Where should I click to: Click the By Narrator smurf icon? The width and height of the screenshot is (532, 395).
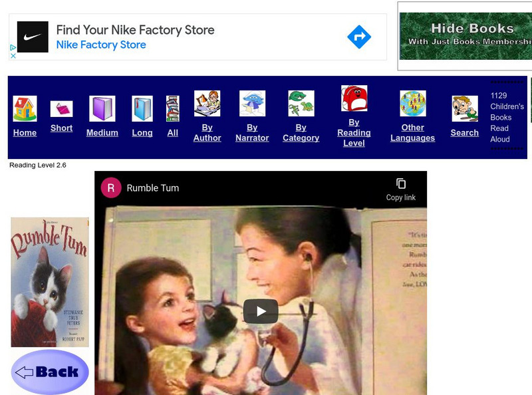[252, 104]
